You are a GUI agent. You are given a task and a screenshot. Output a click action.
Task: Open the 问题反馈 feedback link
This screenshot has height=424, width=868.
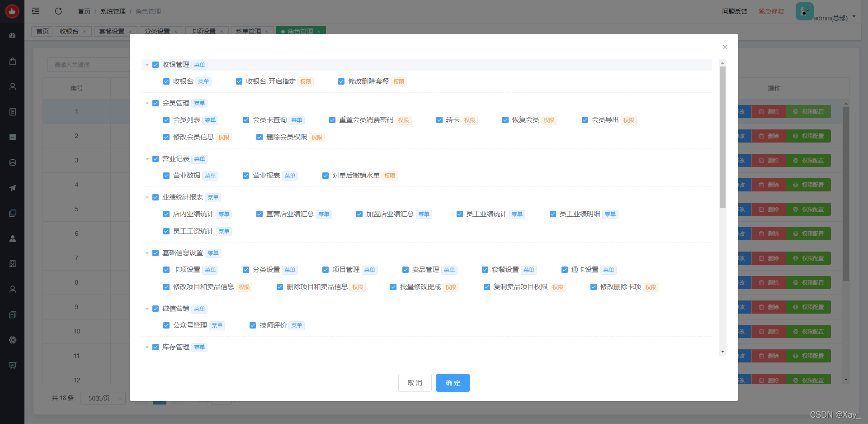coord(734,11)
